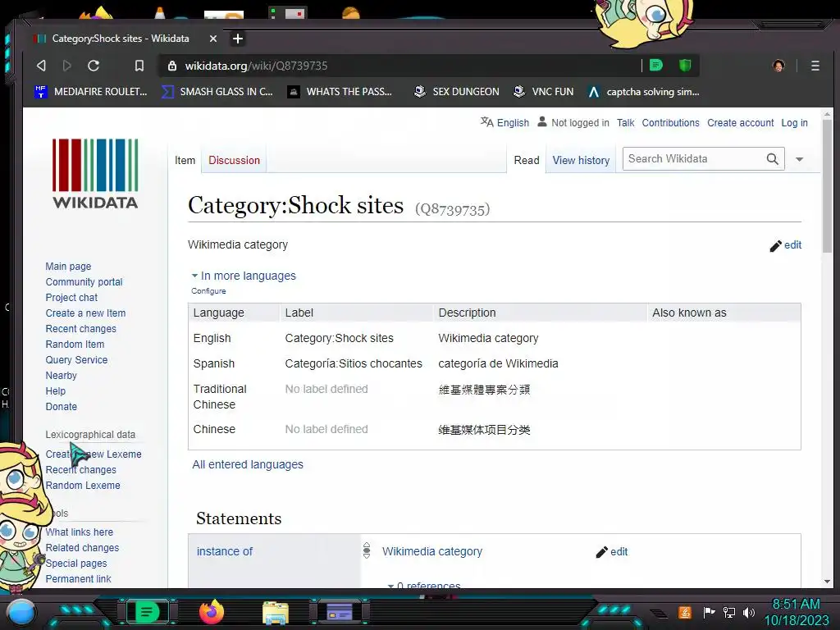Open the taskbar clock showing 8:51 AM

pos(796,612)
